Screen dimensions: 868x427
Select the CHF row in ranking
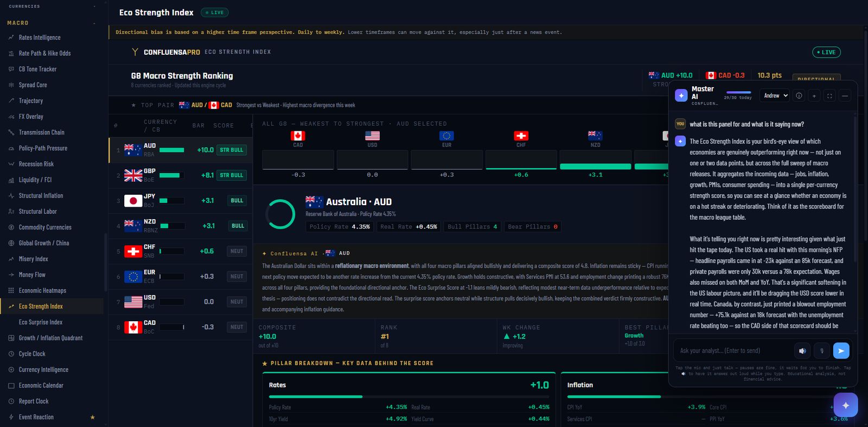tap(181, 251)
